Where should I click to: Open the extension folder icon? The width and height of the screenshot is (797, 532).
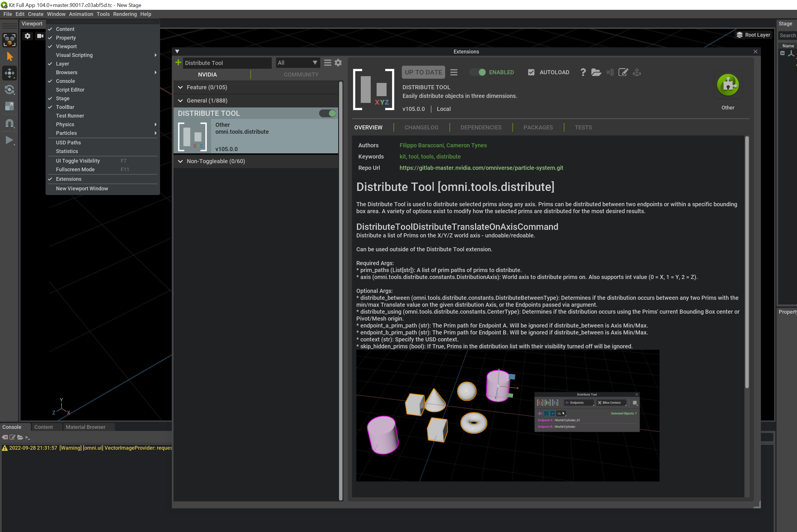click(596, 72)
